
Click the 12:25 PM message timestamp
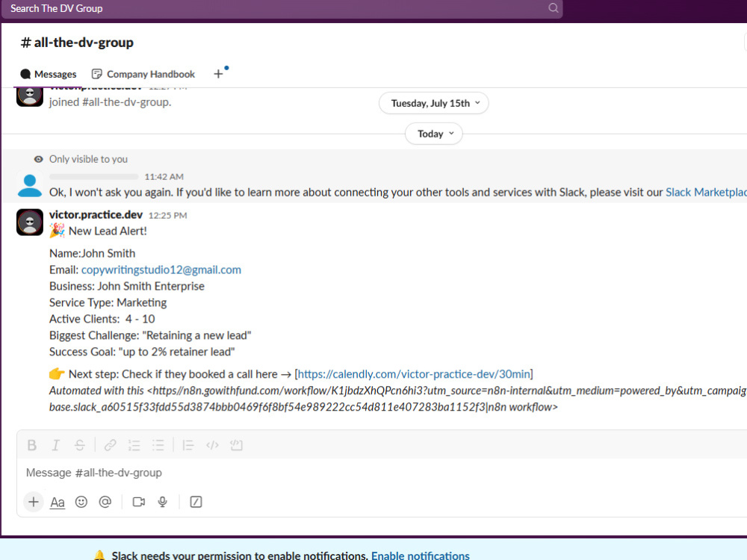167,215
